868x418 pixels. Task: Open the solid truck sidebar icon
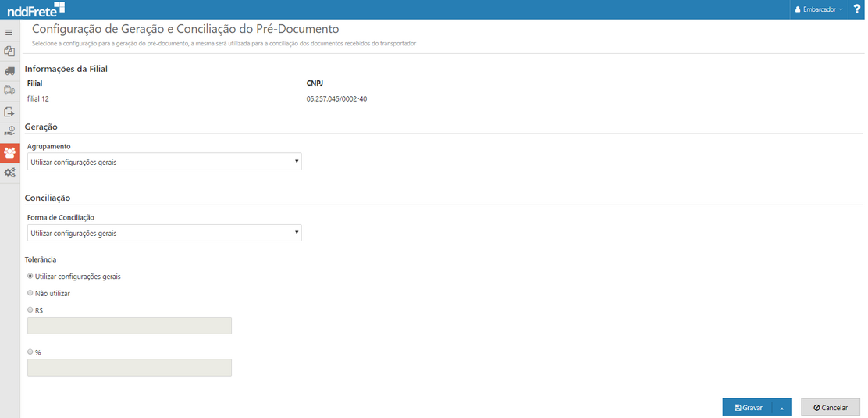pyautogui.click(x=9, y=71)
